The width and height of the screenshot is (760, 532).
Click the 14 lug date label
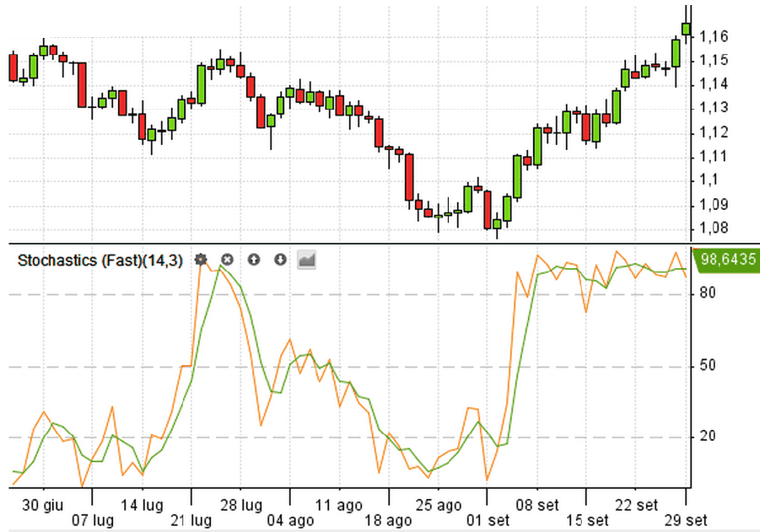point(142,505)
